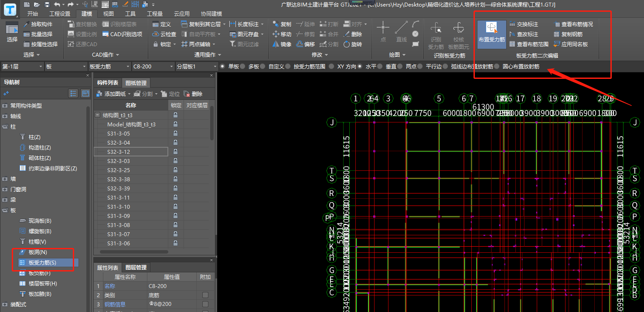Select the S31-3-05 drawing row
This screenshot has height=312, width=644.
click(131, 133)
